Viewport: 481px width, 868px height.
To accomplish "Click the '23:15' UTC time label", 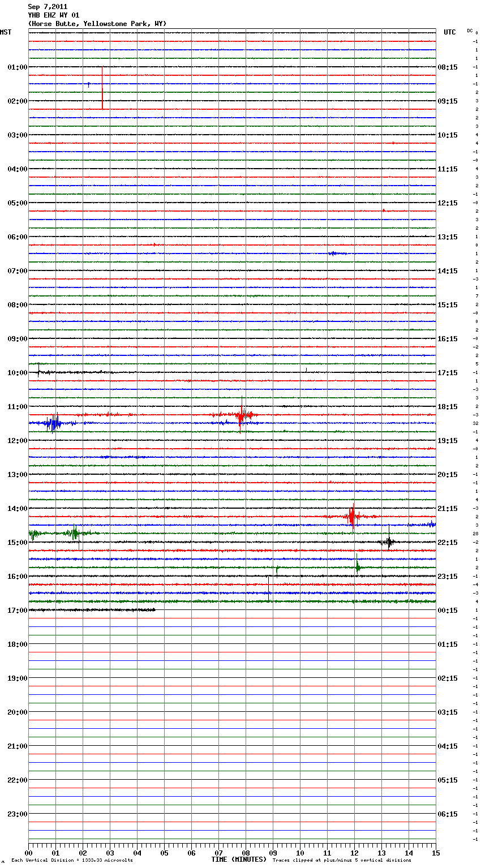I will click(x=448, y=577).
